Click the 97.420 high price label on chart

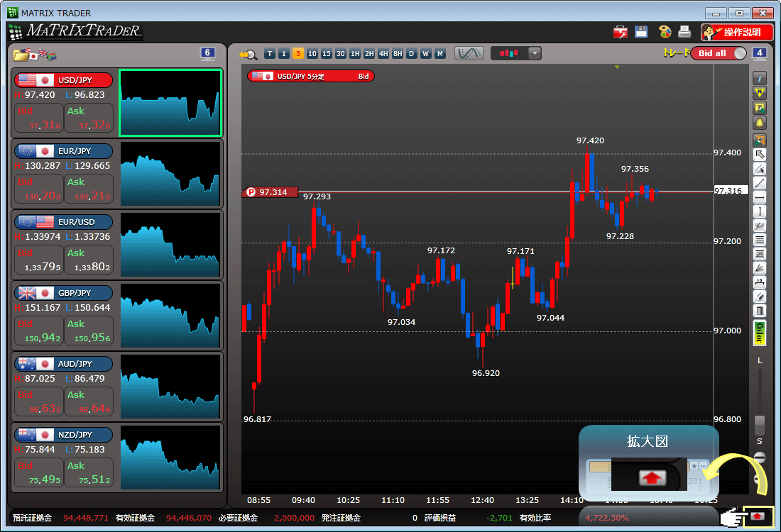coord(590,140)
